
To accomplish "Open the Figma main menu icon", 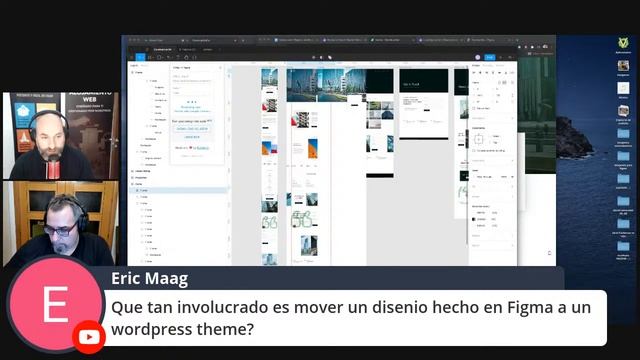I will coord(131,57).
